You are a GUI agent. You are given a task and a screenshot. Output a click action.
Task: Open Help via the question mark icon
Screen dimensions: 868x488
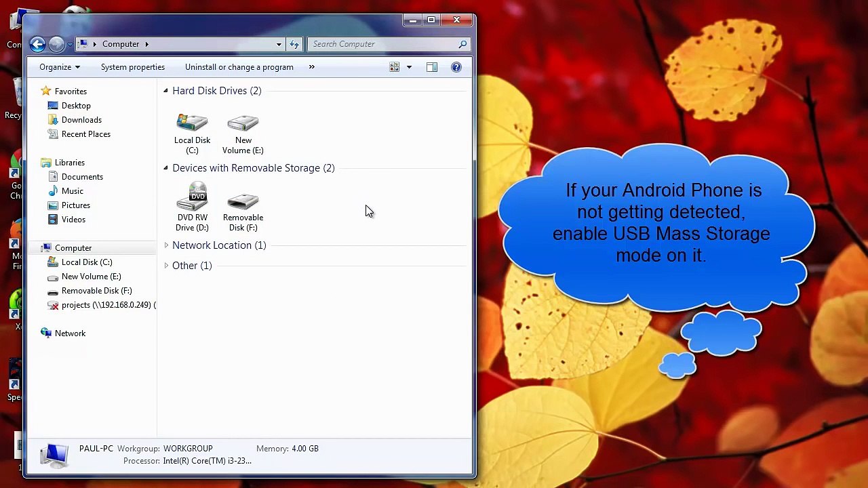point(456,67)
